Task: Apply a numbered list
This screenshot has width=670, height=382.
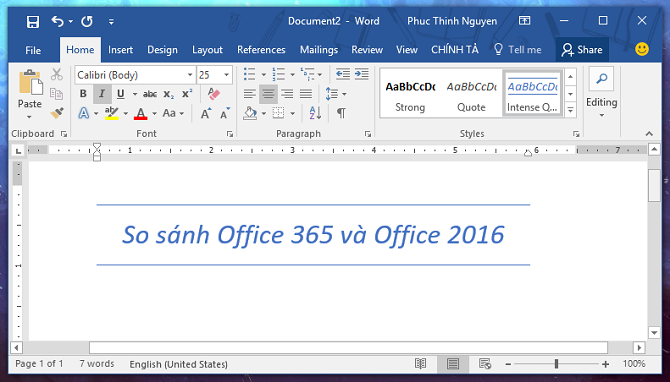Action: point(279,74)
